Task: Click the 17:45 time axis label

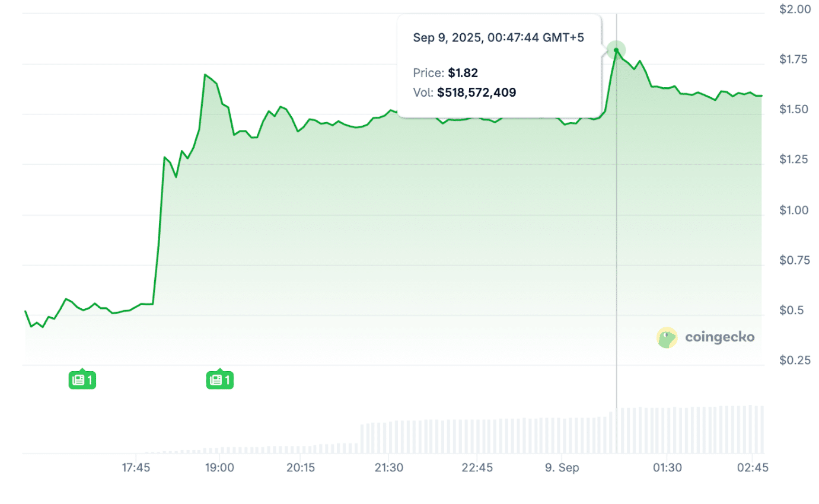Action: tap(136, 467)
